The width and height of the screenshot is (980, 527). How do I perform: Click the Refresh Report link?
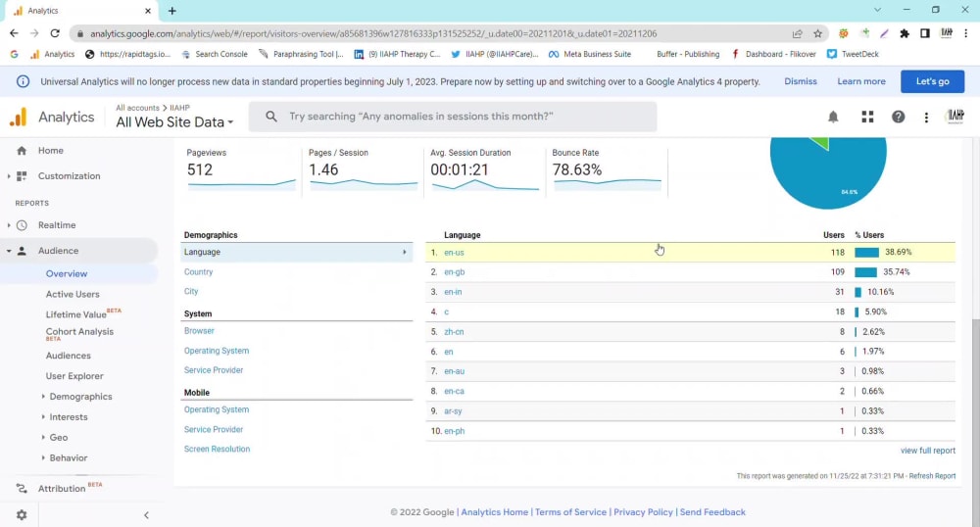[932, 476]
